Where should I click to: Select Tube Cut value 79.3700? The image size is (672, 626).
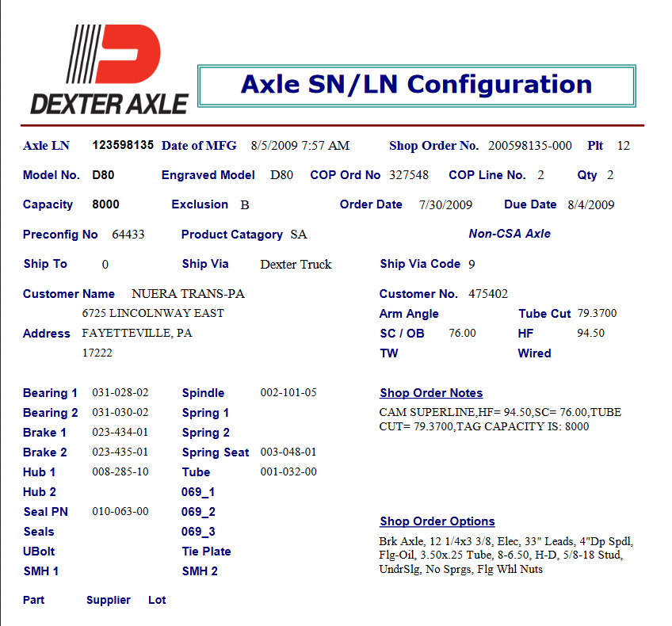click(597, 313)
